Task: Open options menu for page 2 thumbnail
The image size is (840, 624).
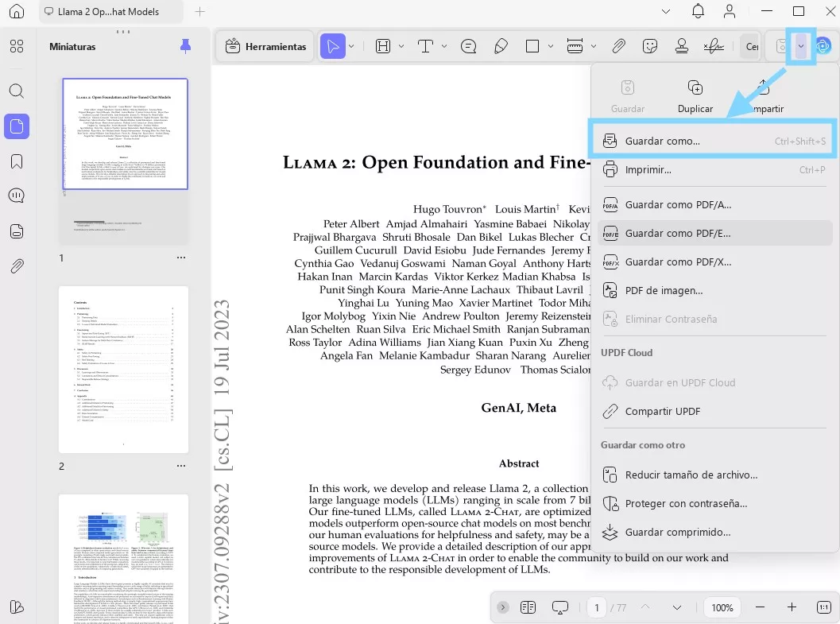Action: tap(181, 466)
